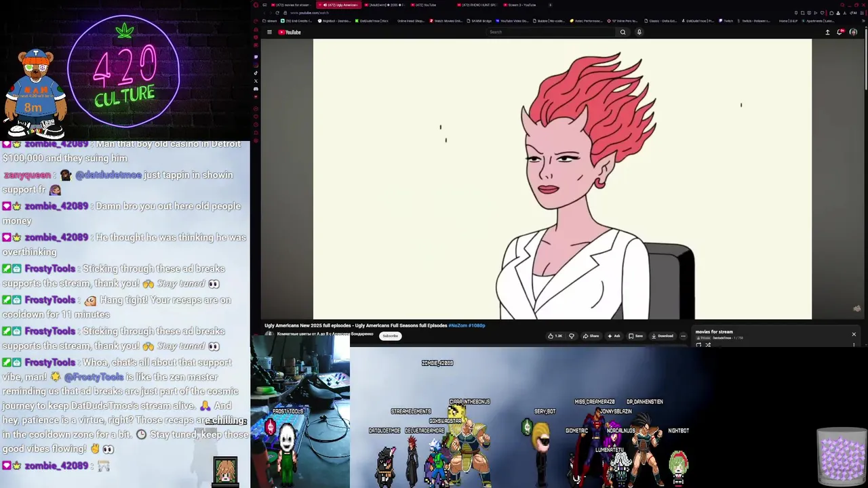Start voice search with the microphone icon

(639, 32)
